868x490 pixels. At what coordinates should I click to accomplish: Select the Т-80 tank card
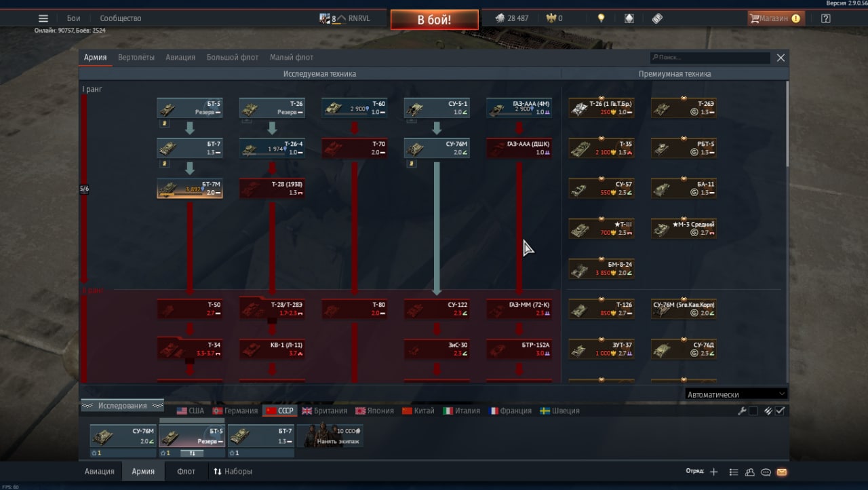355,309
